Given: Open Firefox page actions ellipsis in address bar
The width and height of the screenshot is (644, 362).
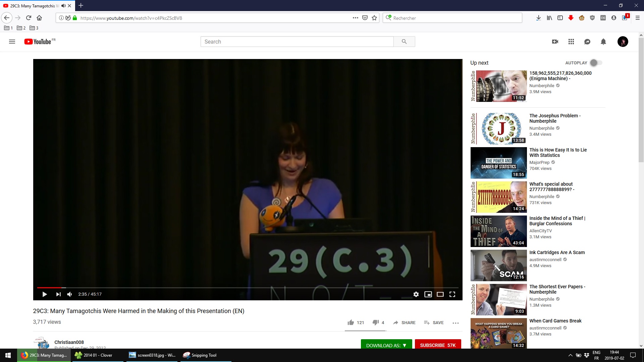Looking at the screenshot, I should [355, 18].
